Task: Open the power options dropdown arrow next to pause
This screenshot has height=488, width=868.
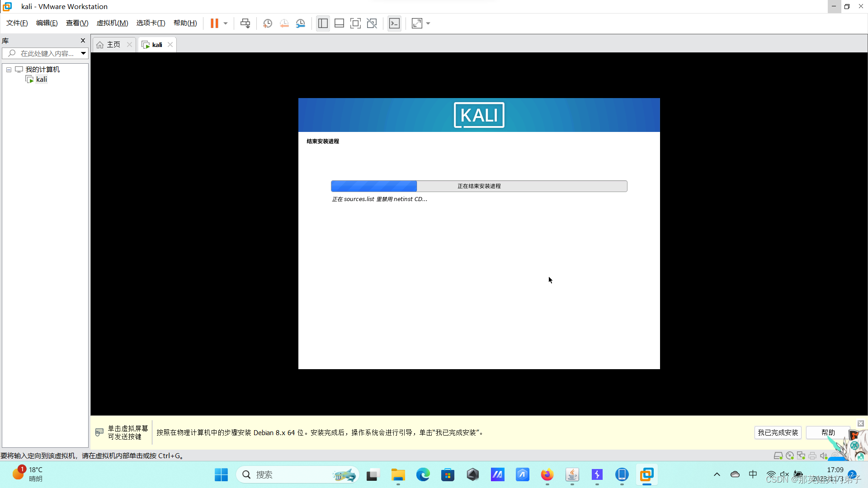Action: [x=226, y=23]
